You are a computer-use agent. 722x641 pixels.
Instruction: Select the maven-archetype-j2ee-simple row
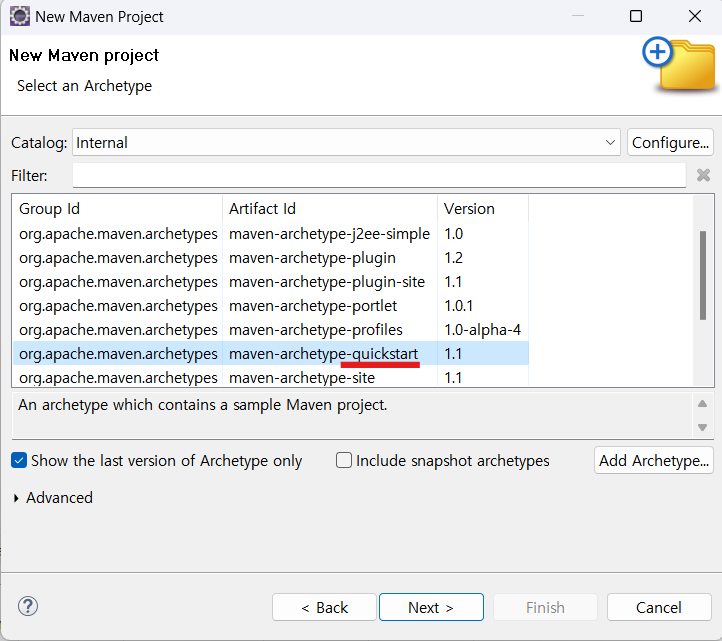click(271, 234)
